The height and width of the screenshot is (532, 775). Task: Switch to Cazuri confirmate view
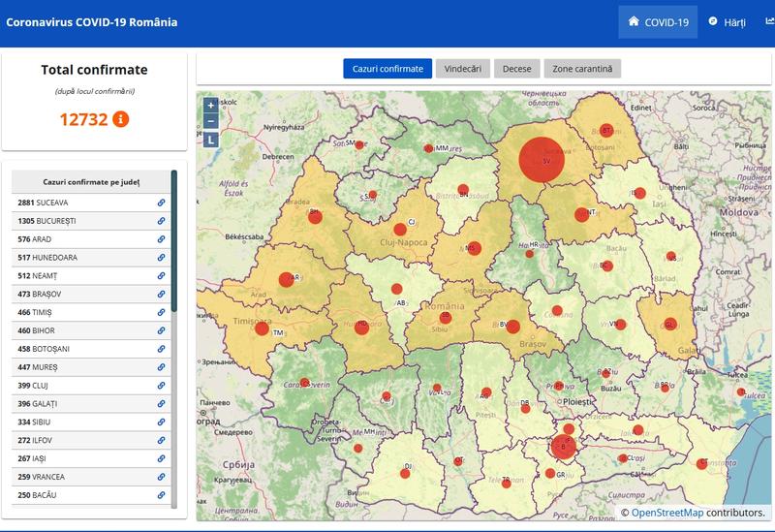click(x=387, y=69)
